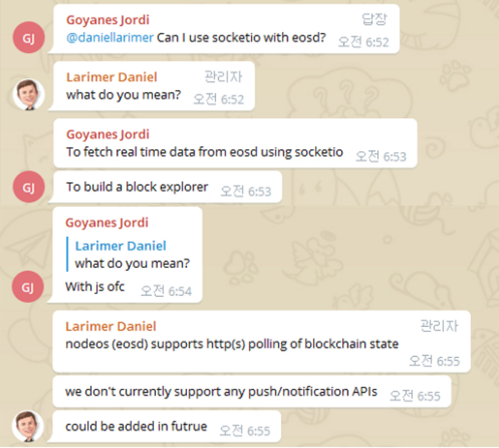Click Larimer Daniel name above nodeos message
This screenshot has height=448, width=499.
pyautogui.click(x=111, y=326)
